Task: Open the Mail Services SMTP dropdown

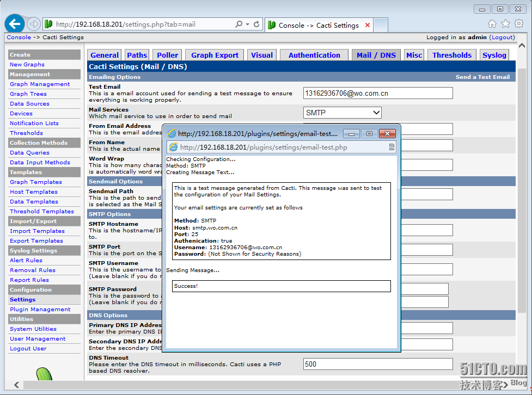Action: (x=343, y=113)
